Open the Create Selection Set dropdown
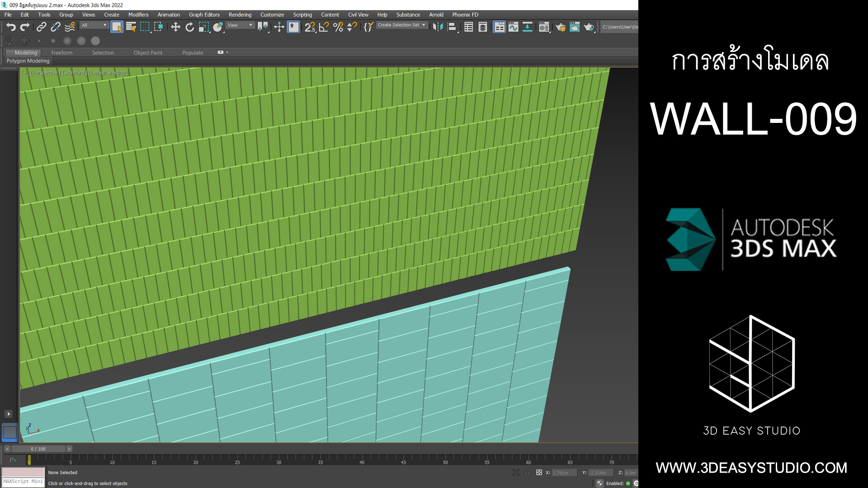 point(401,25)
